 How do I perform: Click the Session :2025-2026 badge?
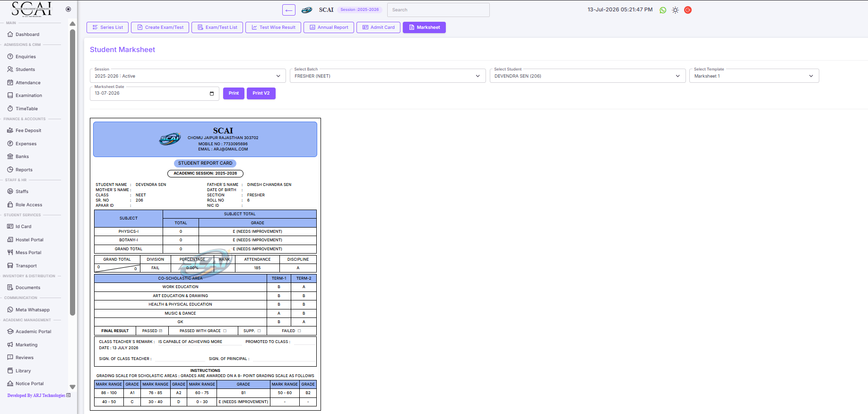[x=359, y=9]
